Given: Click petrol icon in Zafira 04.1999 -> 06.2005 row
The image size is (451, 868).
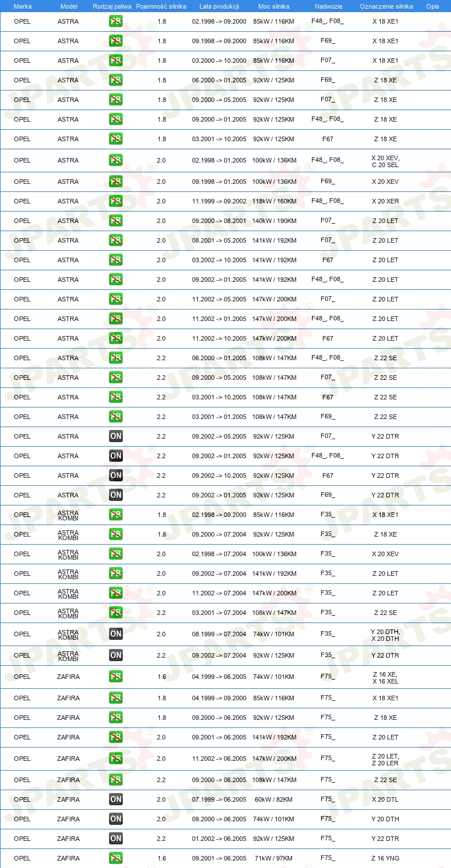Looking at the screenshot, I should (115, 677).
